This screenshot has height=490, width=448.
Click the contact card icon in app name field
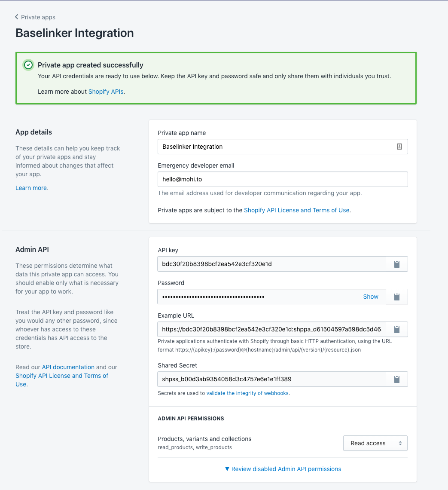[x=399, y=147]
